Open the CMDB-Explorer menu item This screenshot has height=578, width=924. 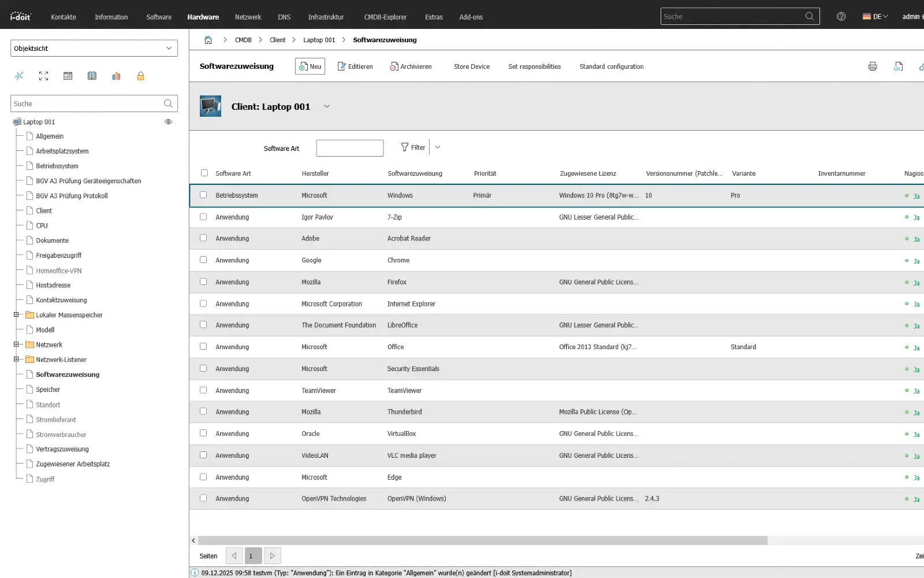[385, 17]
